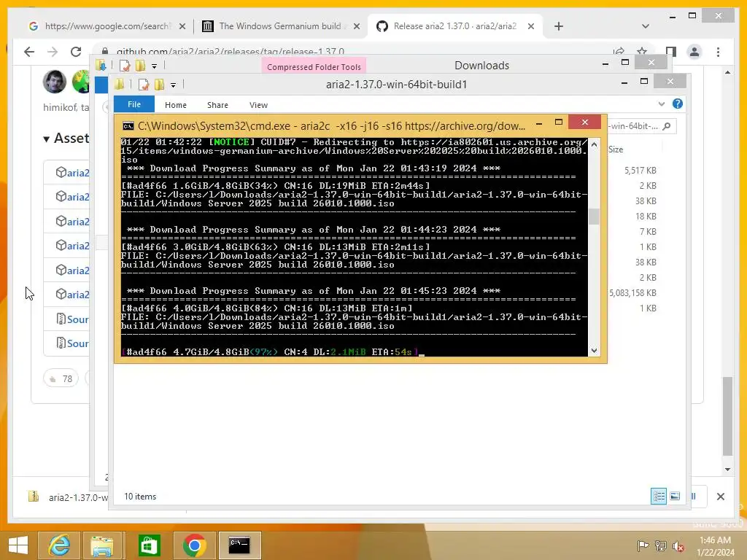Switch to Chrome in the taskbar
Viewport: 747px width, 560px height.
[x=194, y=545]
